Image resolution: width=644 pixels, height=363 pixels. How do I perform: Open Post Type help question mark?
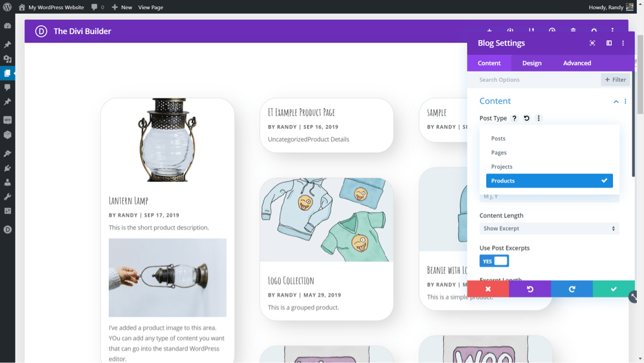point(514,118)
